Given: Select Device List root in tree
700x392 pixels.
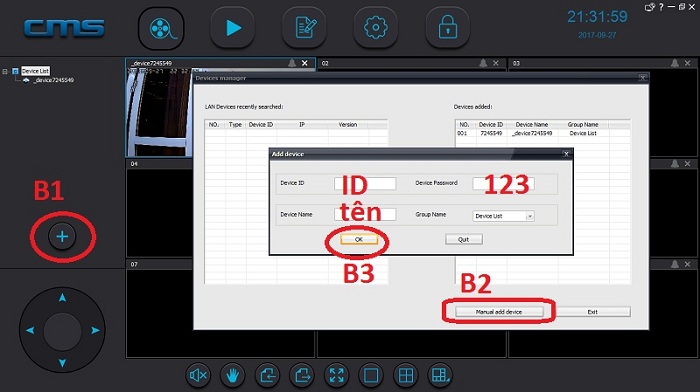Looking at the screenshot, I should coord(35,71).
